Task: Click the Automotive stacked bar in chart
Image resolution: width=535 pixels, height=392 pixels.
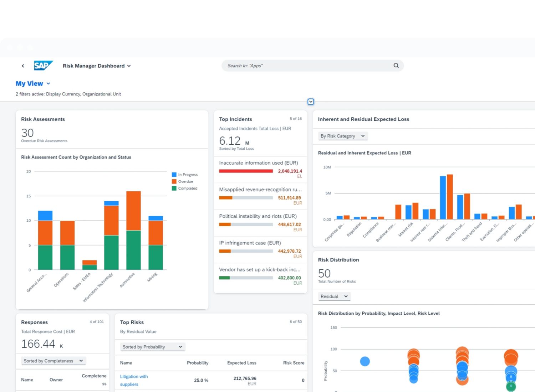Action: 133,230
